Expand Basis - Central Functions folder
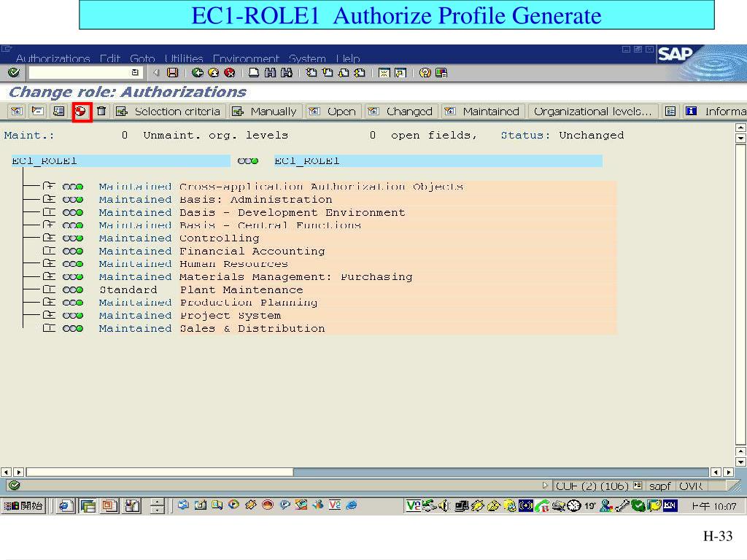 [x=49, y=225]
